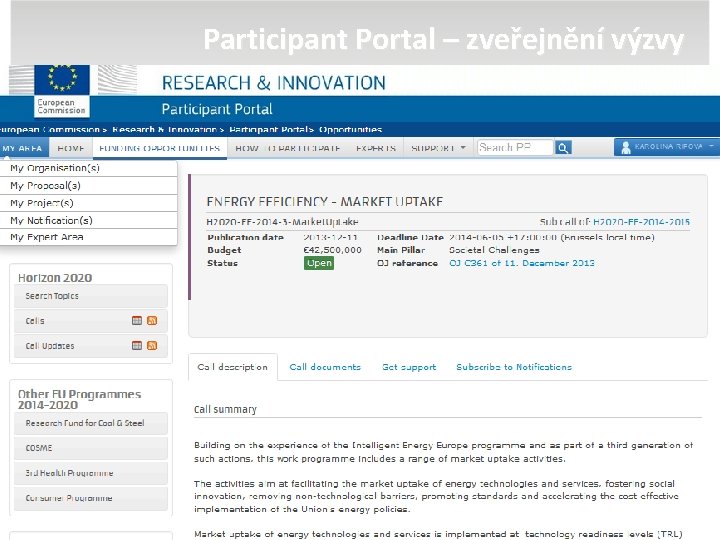Click the Societal Challenges main pillar value
The image size is (720, 540).
[x=494, y=250]
